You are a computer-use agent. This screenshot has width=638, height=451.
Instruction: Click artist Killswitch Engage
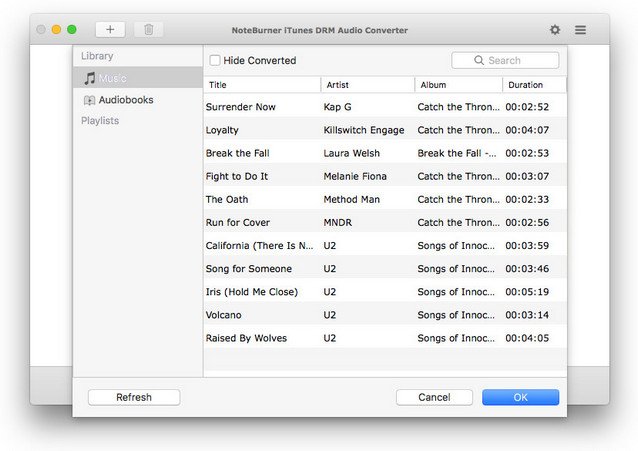(x=364, y=130)
